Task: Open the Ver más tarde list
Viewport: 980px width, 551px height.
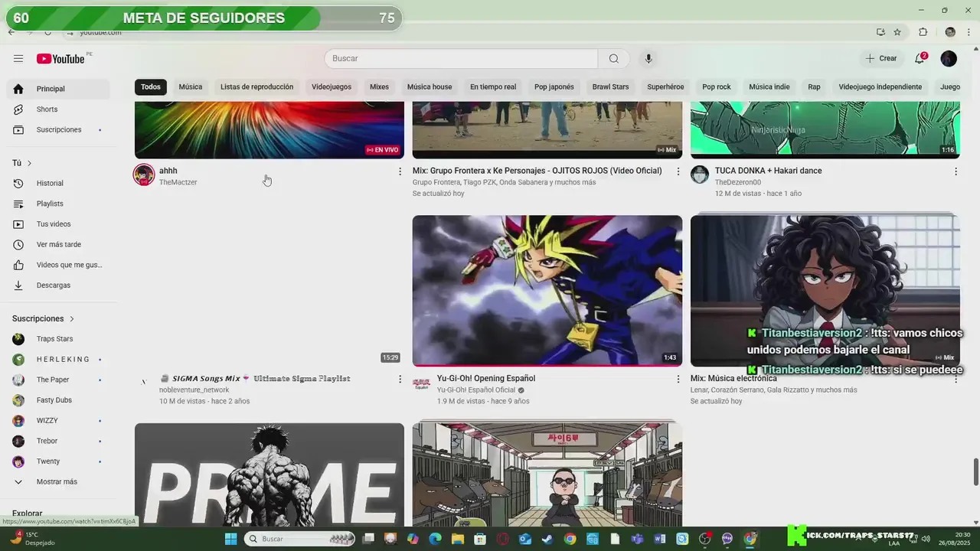Action: click(58, 245)
